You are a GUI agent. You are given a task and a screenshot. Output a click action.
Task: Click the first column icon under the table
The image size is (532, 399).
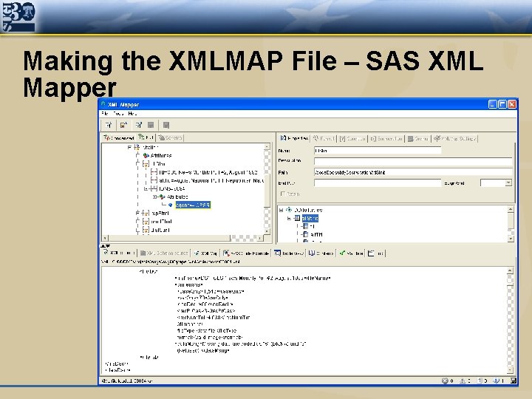(305, 226)
